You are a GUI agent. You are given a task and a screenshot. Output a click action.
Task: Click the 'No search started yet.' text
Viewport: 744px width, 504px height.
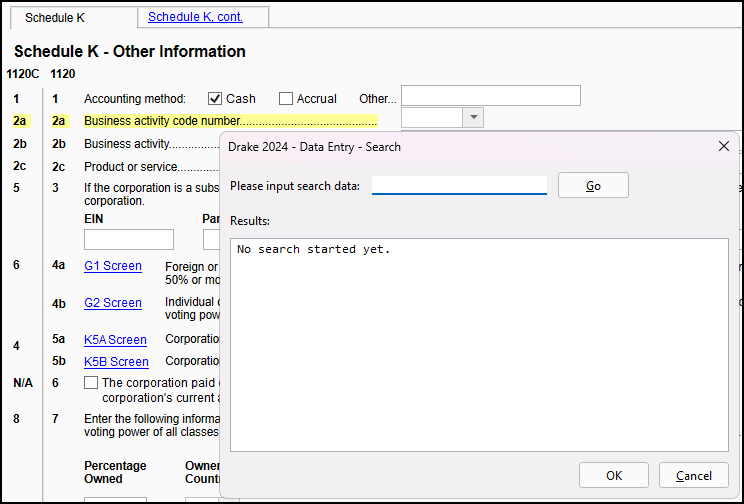(313, 249)
